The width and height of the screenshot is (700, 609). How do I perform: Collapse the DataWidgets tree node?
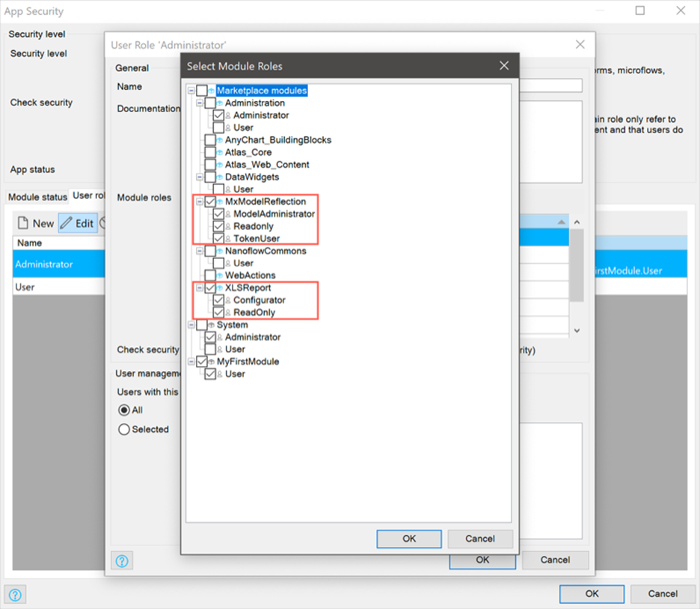pyautogui.click(x=201, y=177)
